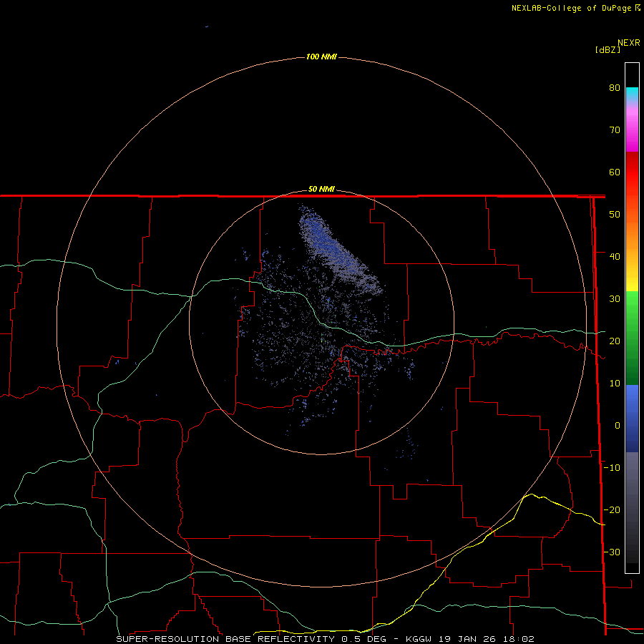Screen dimensions: 644x644
Task: Click the 80 dBZ scale value
Action: tap(615, 88)
